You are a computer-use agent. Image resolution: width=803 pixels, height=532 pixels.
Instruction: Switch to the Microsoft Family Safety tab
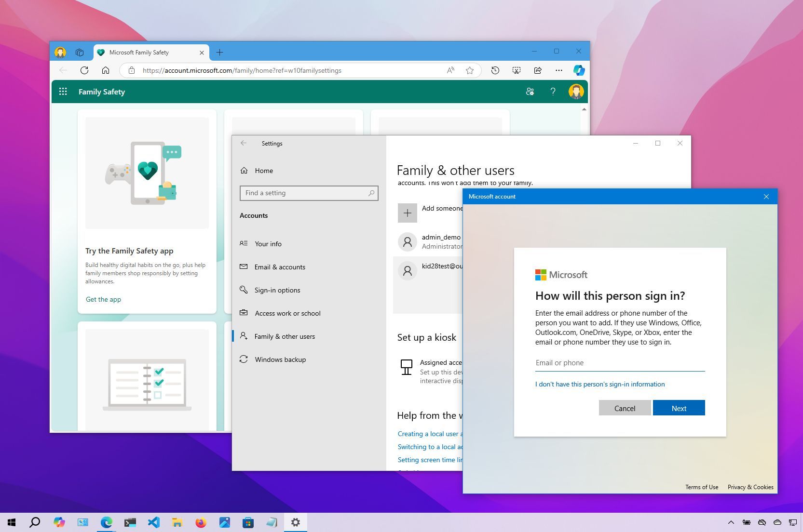click(145, 53)
